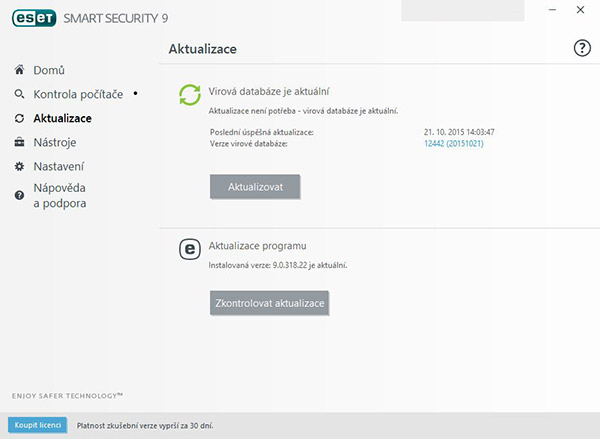Click the Aktualizace page title
The height and width of the screenshot is (439, 600).
tap(202, 49)
